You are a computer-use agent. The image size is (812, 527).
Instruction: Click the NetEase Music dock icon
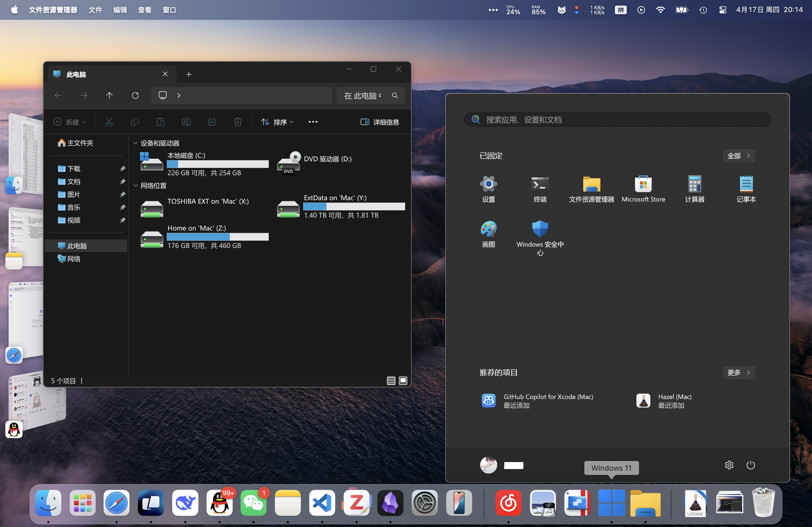tap(508, 503)
